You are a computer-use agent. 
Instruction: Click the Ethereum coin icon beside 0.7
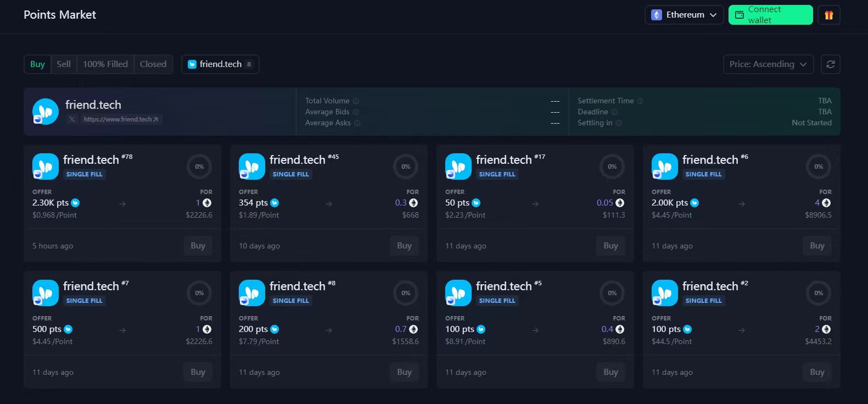[413, 329]
